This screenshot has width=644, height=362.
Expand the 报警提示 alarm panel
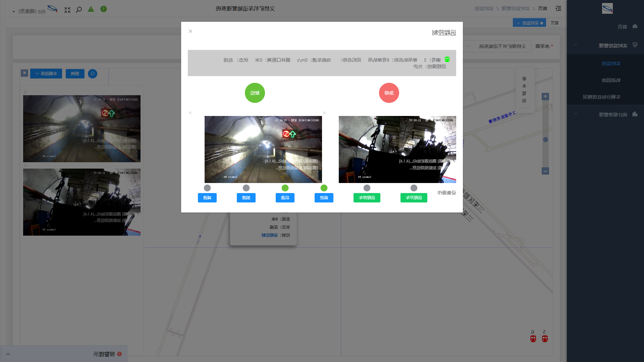pos(8,354)
